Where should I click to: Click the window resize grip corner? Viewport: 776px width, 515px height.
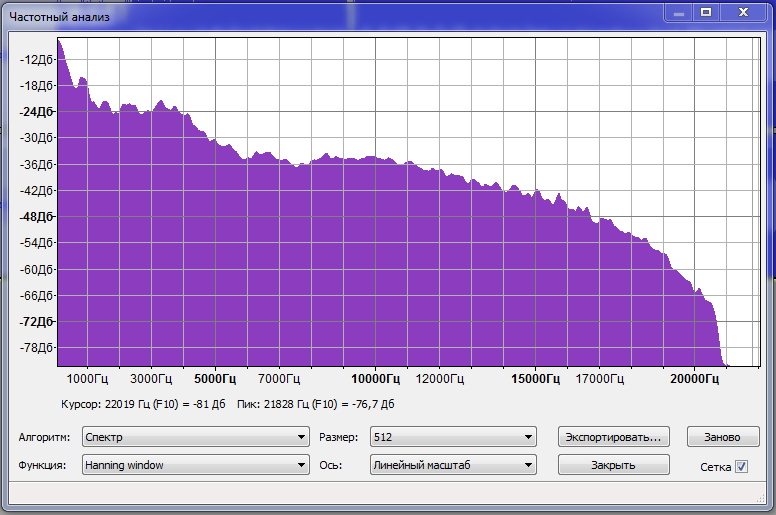[761, 499]
